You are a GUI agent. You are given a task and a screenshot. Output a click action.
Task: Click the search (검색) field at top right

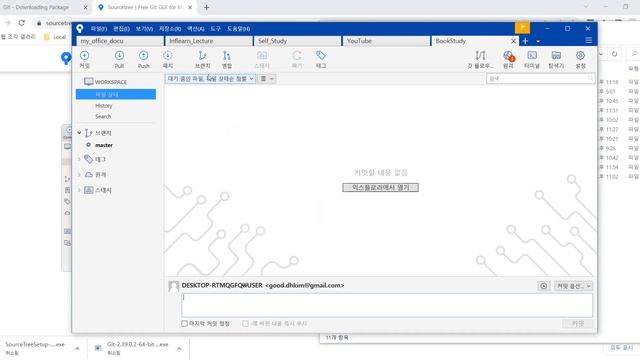point(541,78)
